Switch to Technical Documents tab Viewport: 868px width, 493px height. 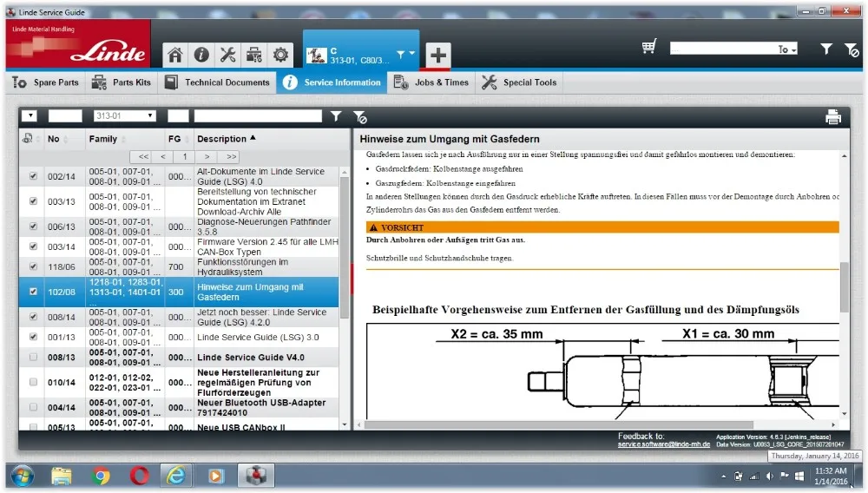pyautogui.click(x=217, y=82)
